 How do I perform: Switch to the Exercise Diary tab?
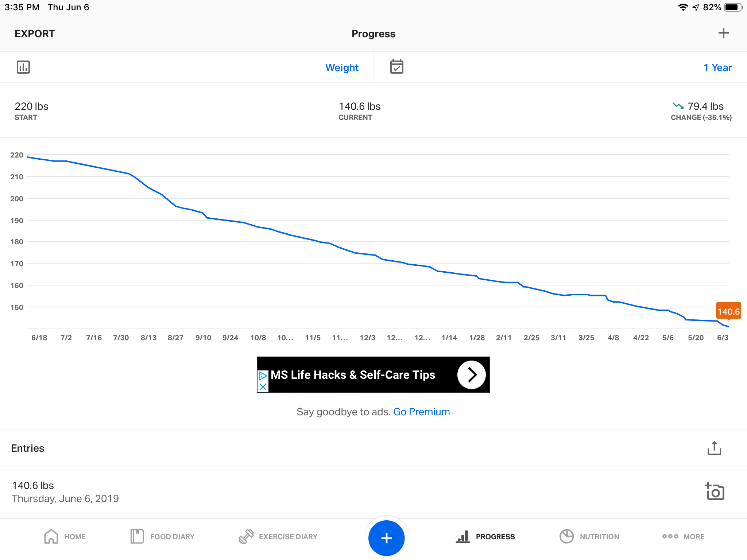click(x=278, y=537)
